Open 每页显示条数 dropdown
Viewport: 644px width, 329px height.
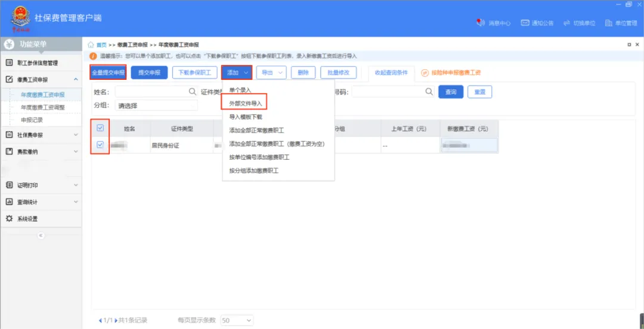pos(237,320)
